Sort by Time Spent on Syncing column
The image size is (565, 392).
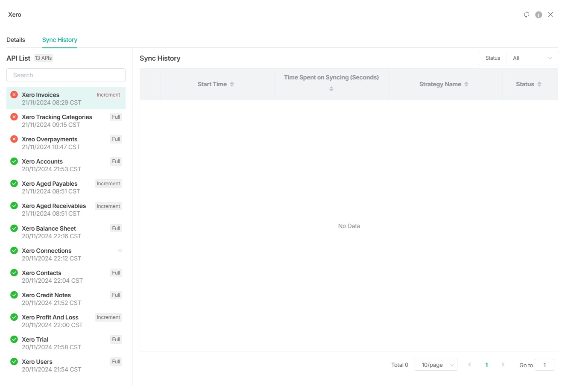click(331, 89)
